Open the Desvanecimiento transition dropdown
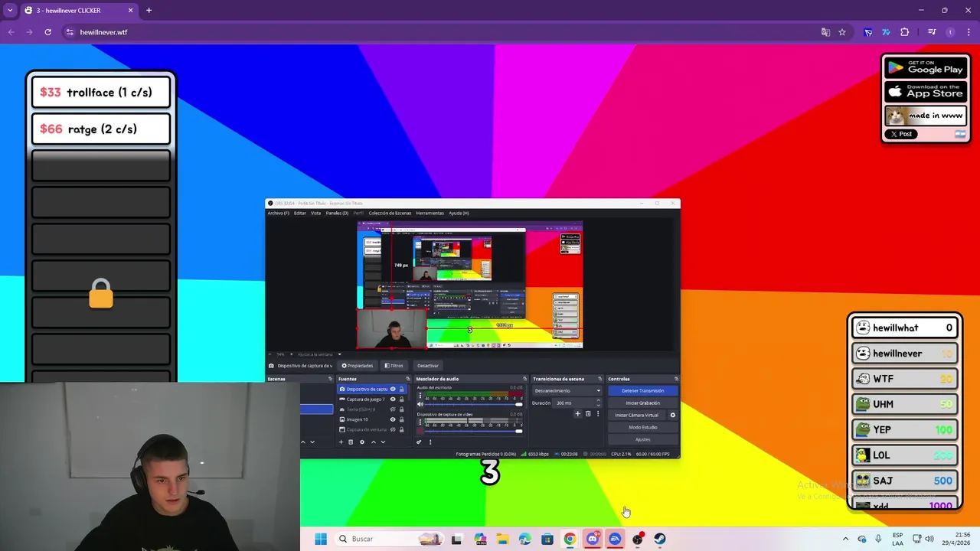Image resolution: width=980 pixels, height=551 pixels. click(x=567, y=391)
